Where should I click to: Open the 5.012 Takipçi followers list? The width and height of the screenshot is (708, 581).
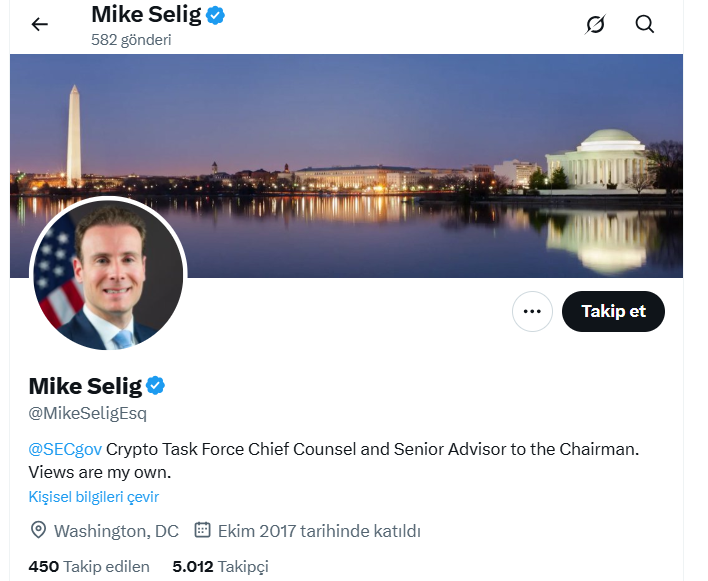tap(220, 567)
